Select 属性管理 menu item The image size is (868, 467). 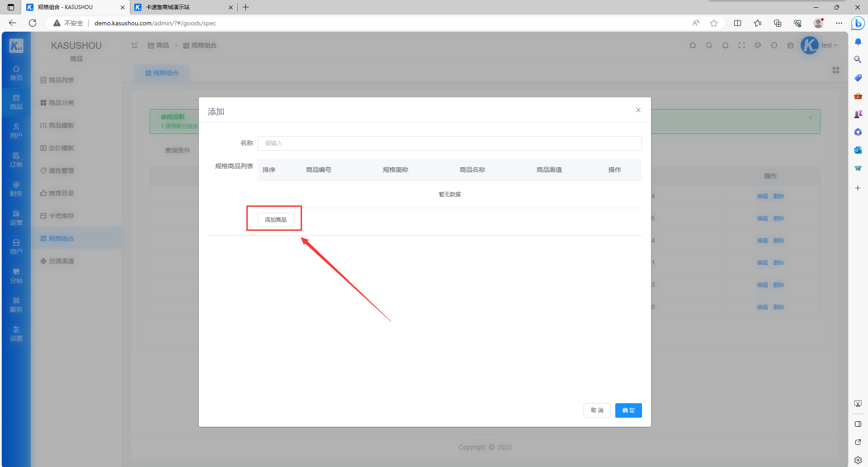(x=76, y=171)
